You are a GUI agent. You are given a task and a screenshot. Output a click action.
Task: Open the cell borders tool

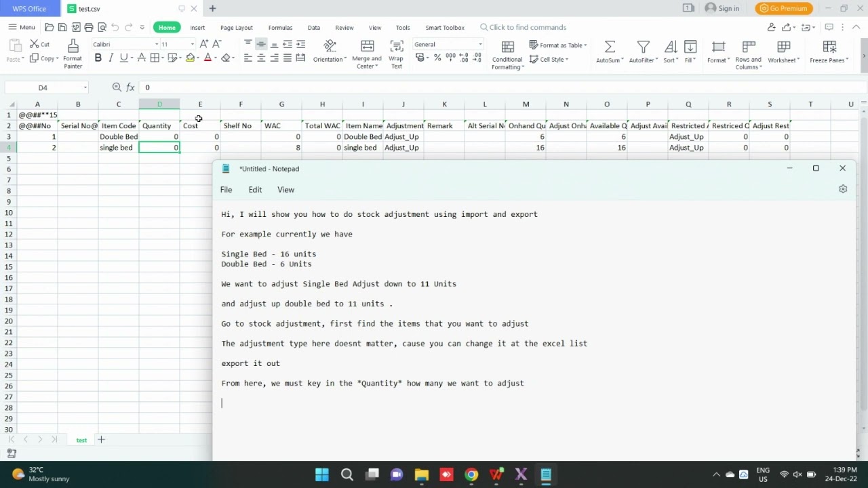click(x=155, y=58)
